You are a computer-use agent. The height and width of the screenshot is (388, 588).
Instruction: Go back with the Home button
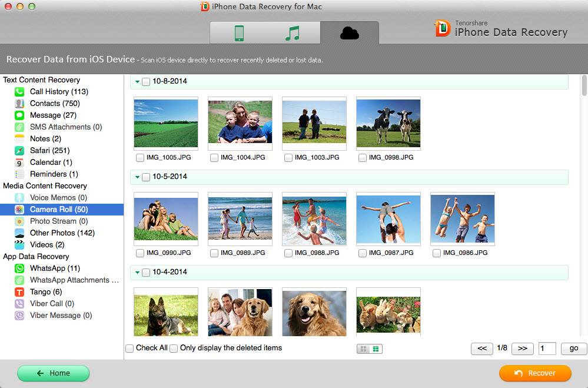(53, 373)
